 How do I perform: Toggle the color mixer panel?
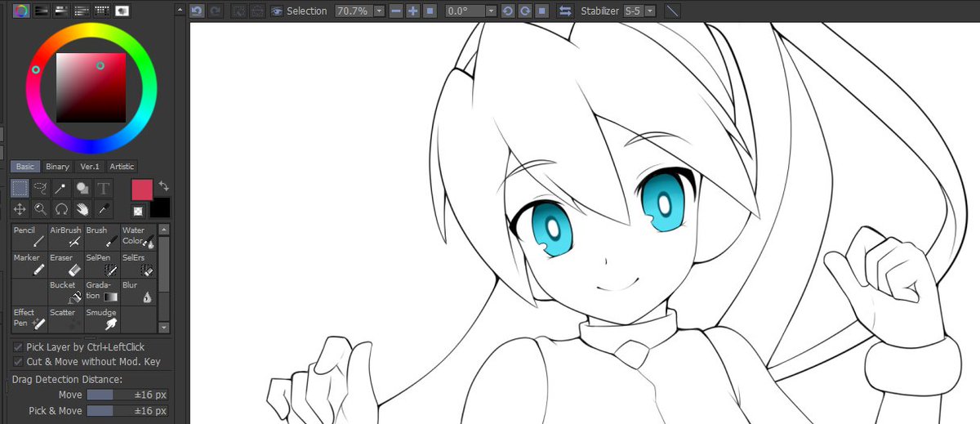[x=82, y=10]
